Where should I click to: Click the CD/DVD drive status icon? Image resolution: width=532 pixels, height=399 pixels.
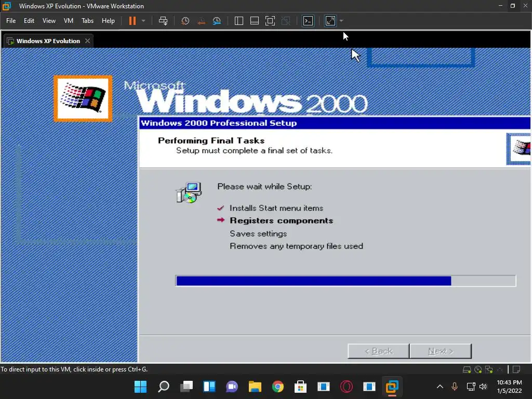(478, 369)
